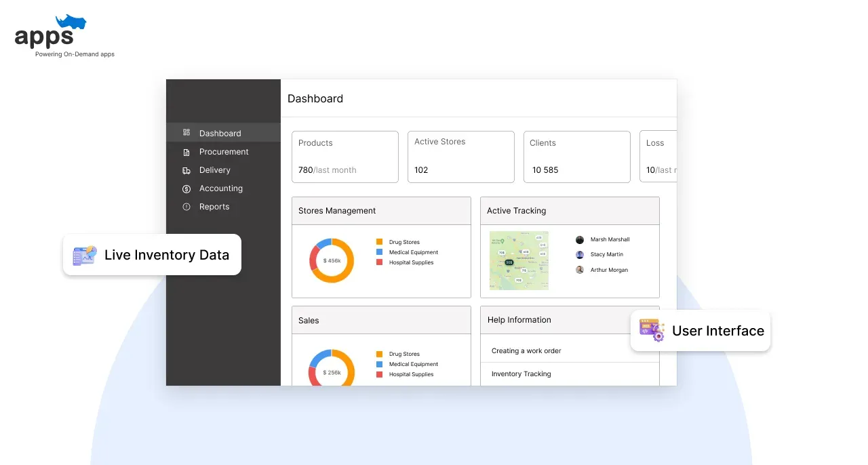The height and width of the screenshot is (465, 868).
Task: Click blue Medical Equipment swatch in Stores Management
Action: 380,252
